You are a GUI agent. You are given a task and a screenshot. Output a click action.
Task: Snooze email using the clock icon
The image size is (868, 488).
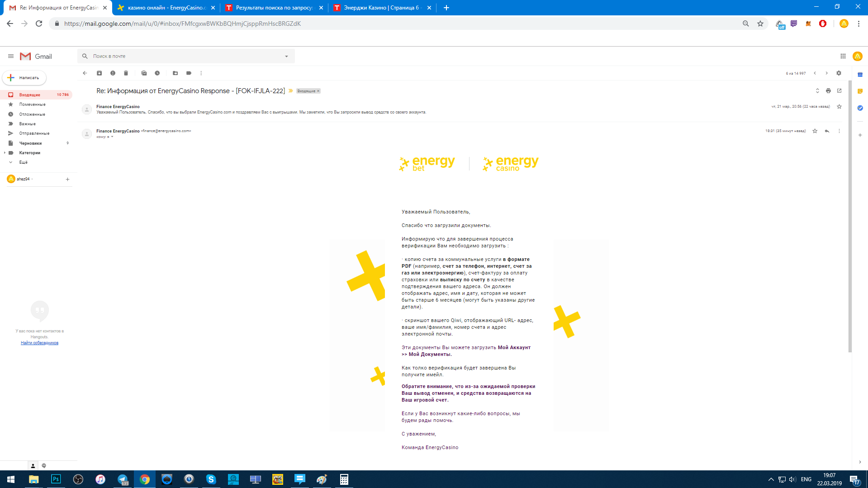click(x=157, y=73)
